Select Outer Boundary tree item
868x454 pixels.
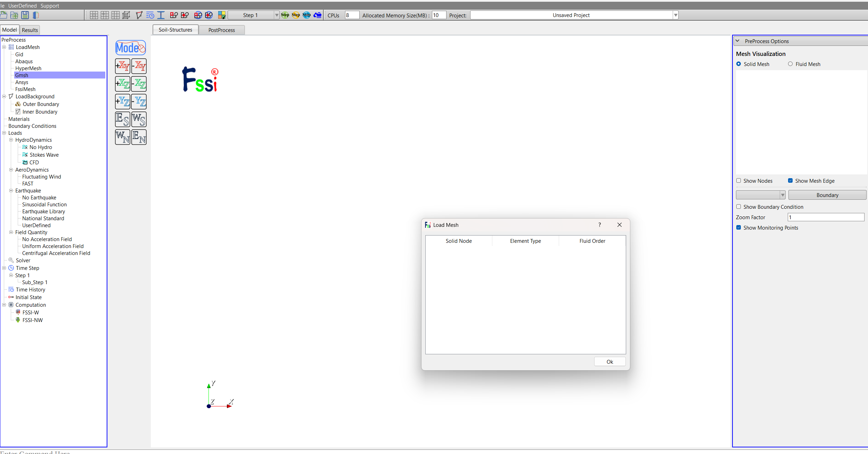point(41,104)
